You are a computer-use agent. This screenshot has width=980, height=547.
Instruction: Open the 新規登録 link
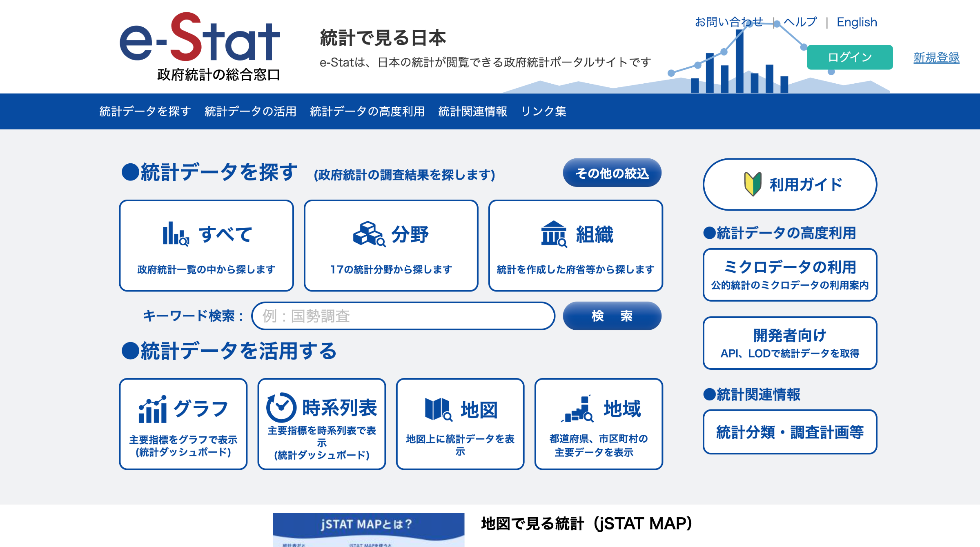936,58
